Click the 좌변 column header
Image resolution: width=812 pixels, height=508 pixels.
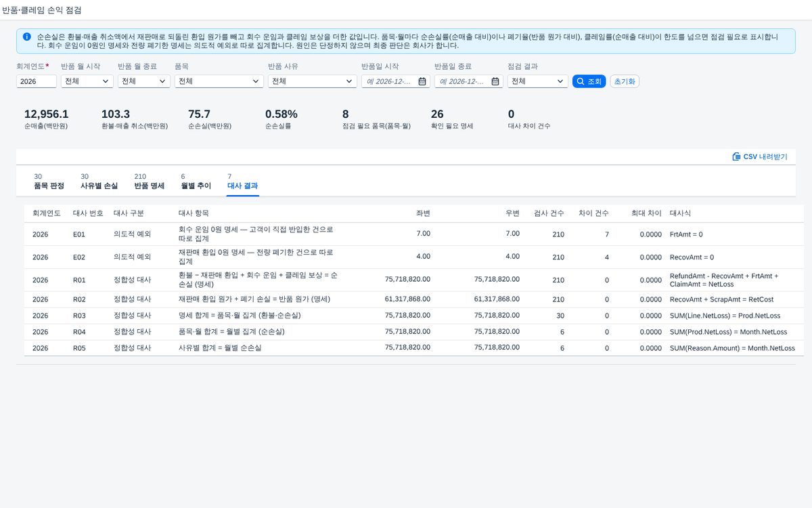423,213
